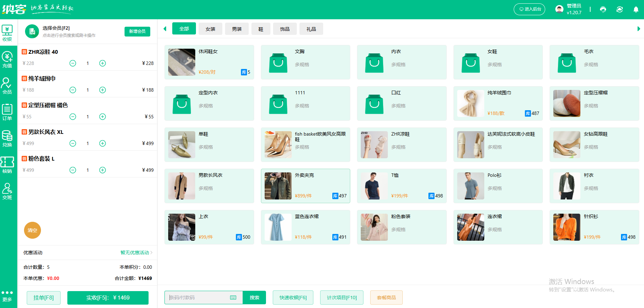This screenshot has height=308, width=644.
Task: Click the left arrow beside category tabs
Action: point(165,29)
